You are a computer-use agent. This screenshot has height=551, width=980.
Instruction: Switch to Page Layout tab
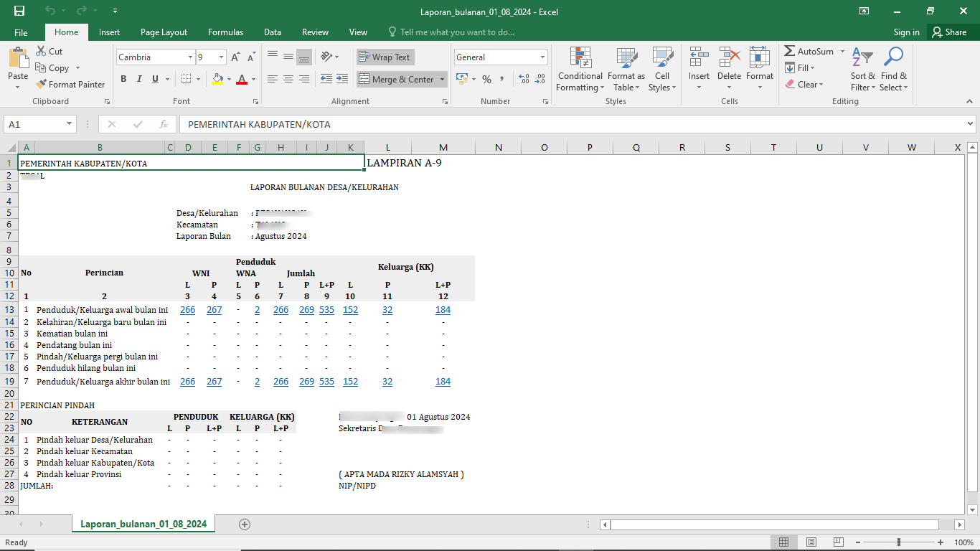pos(164,32)
